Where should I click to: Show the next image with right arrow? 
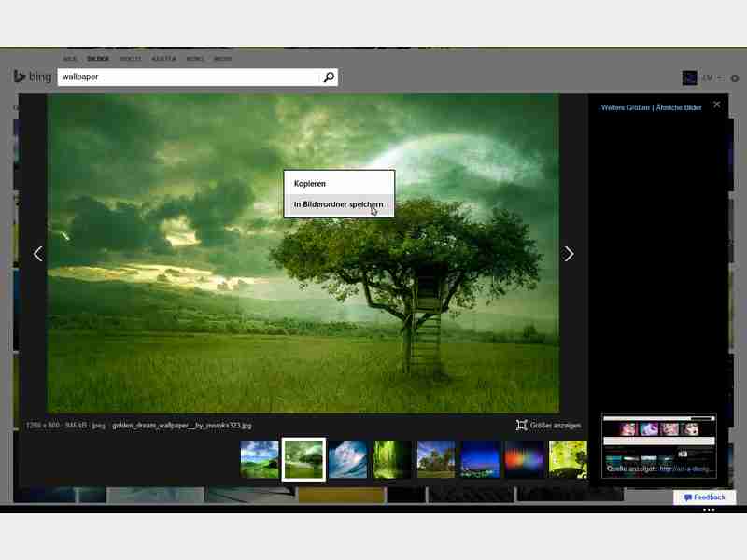569,254
